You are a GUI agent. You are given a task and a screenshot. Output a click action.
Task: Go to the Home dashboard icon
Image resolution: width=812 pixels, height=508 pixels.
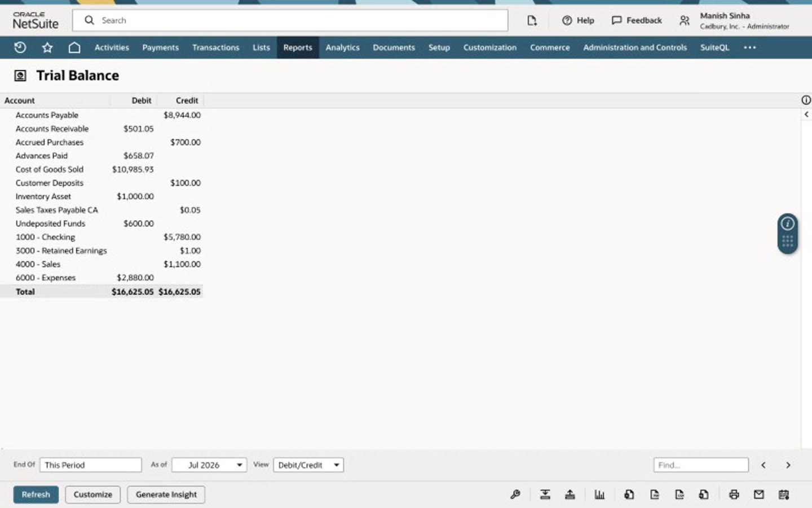click(74, 47)
